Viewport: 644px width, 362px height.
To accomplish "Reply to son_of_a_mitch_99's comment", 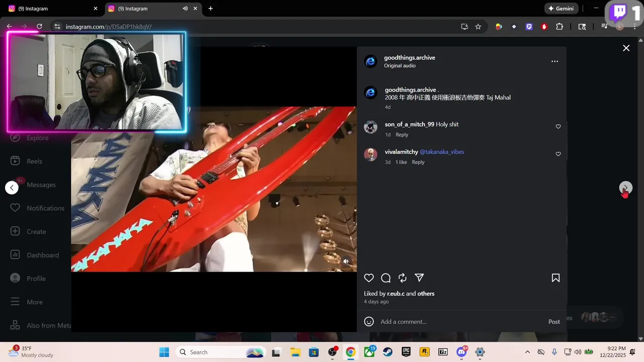I will click(x=402, y=135).
